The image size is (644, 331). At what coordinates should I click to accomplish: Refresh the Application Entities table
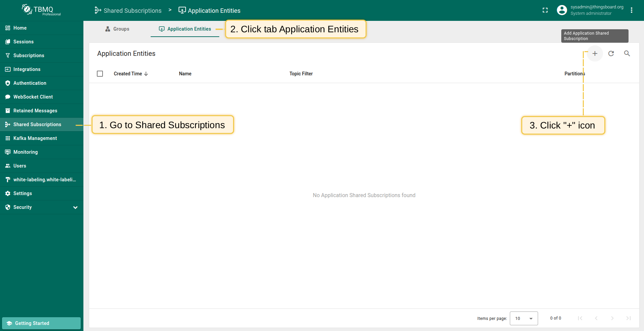coord(611,53)
